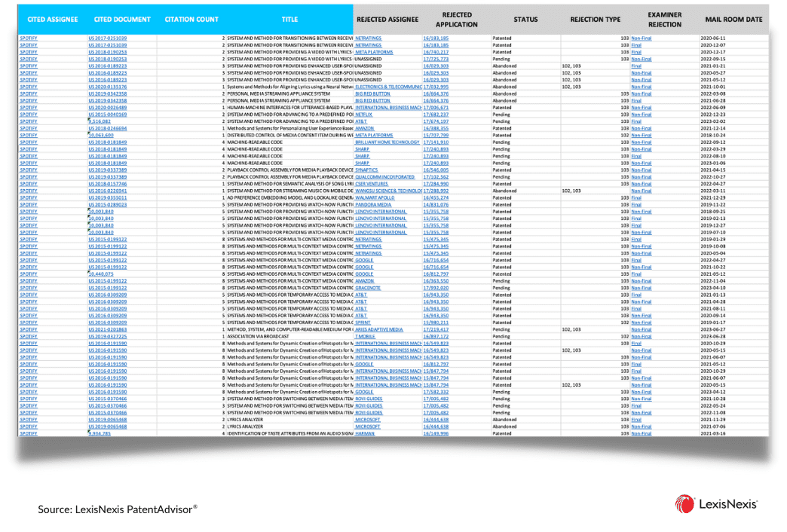Open the SYNAPTICS rejected assignee link

click(366, 170)
